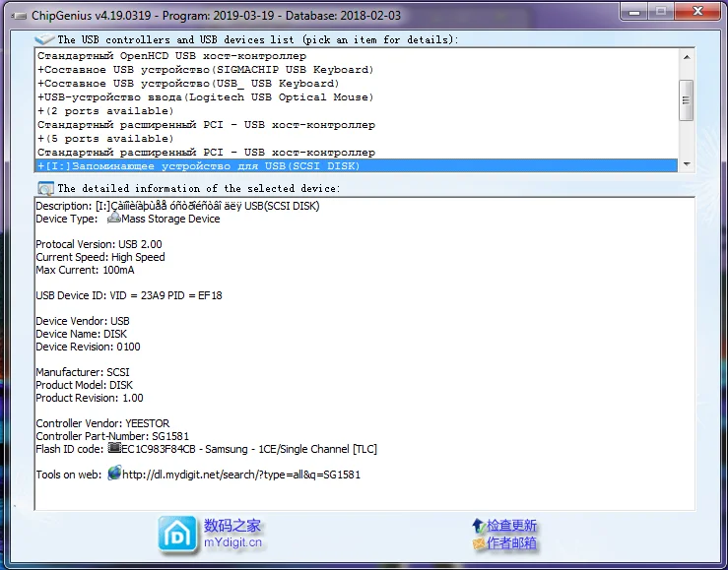The height and width of the screenshot is (570, 728).
Task: Click the author mailbox envelope icon
Action: click(479, 543)
